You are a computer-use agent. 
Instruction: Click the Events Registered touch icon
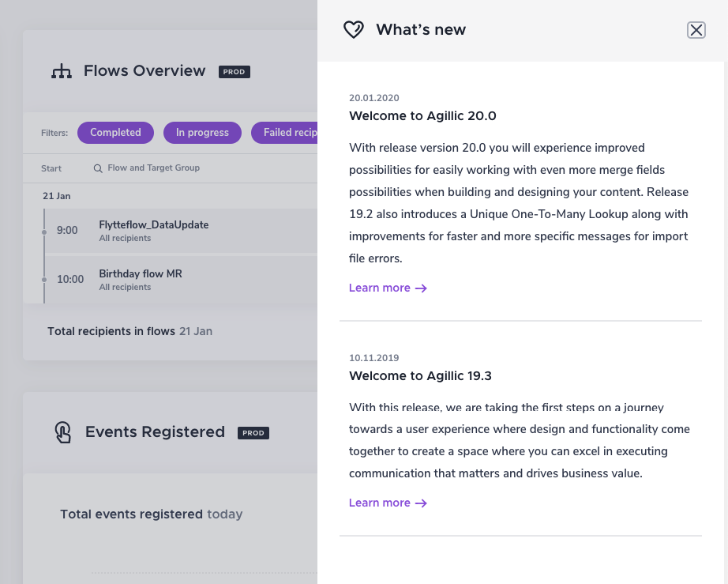(62, 432)
